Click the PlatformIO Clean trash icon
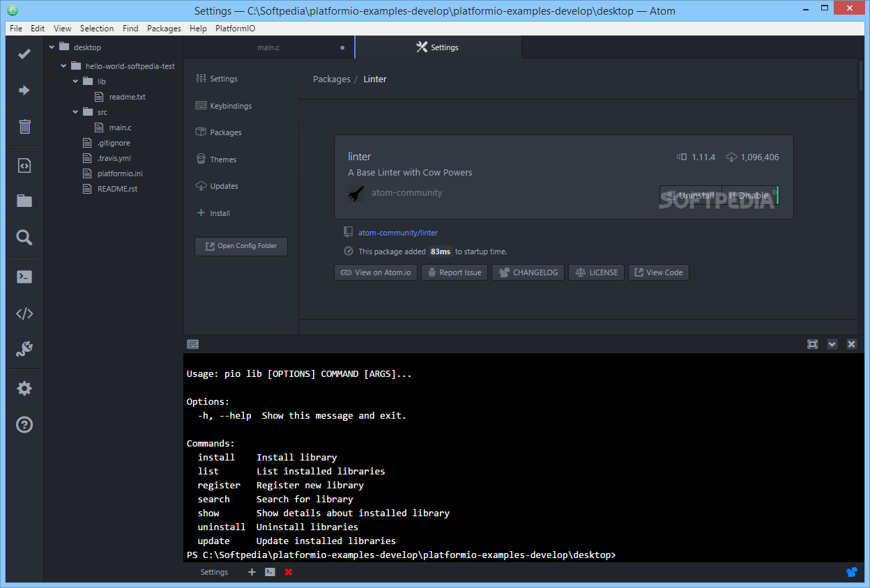 click(24, 126)
